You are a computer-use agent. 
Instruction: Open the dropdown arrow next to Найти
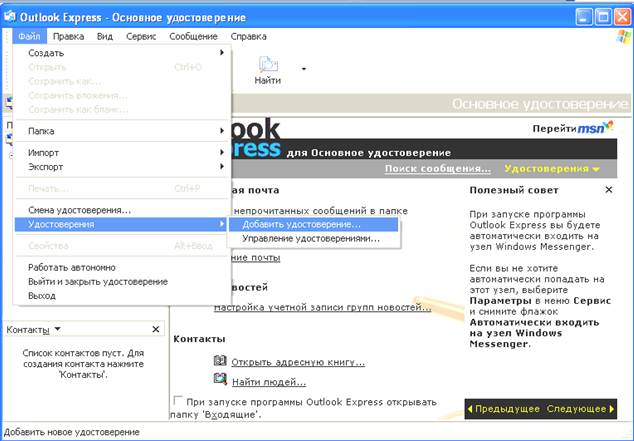[304, 69]
